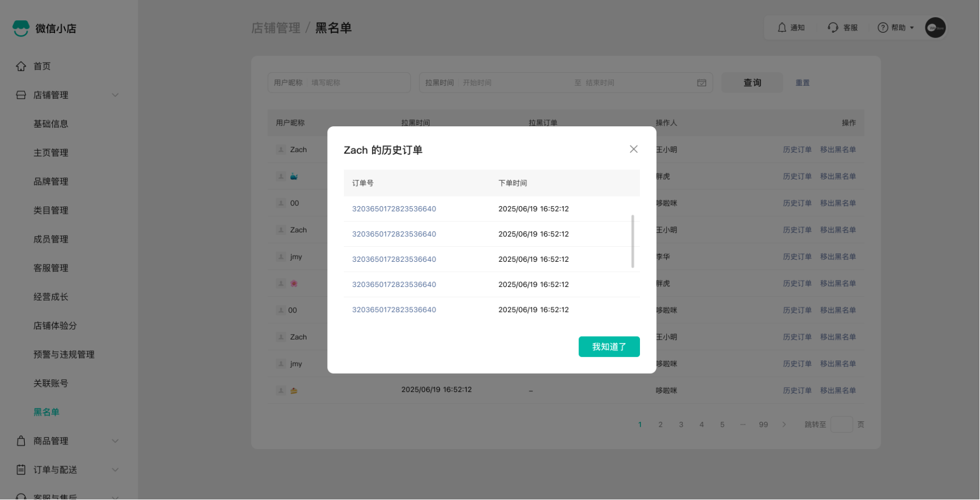Open the first order number link
The width and height of the screenshot is (980, 500).
pos(394,209)
